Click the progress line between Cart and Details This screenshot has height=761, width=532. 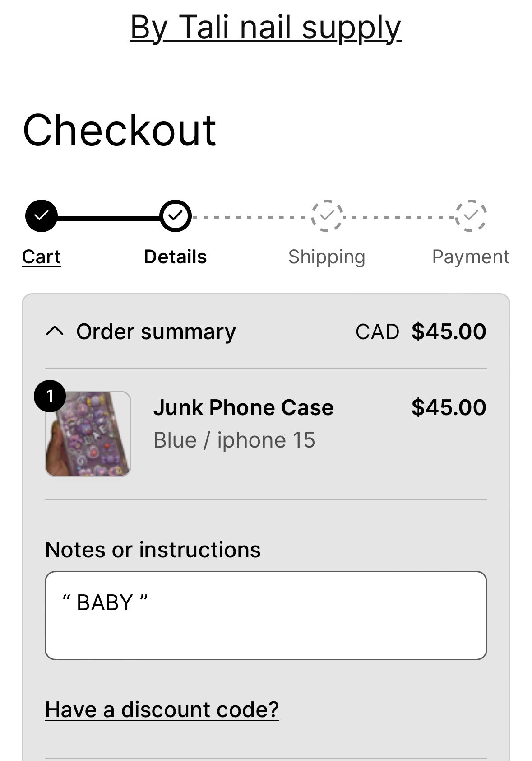coord(109,219)
